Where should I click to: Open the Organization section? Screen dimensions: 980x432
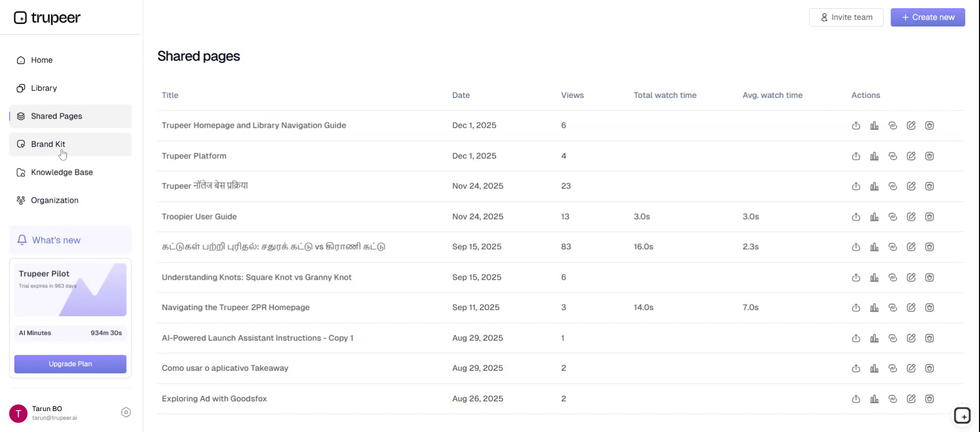pyautogui.click(x=70, y=201)
